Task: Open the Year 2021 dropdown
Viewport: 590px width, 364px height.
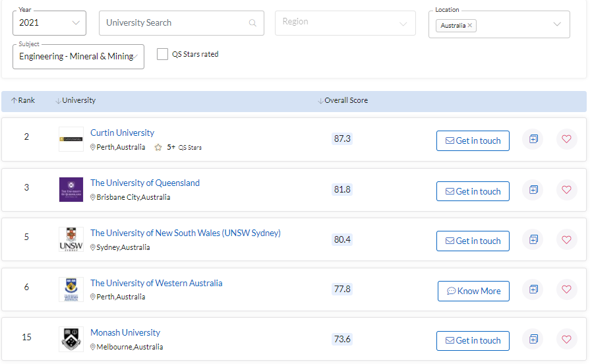Action: point(49,23)
